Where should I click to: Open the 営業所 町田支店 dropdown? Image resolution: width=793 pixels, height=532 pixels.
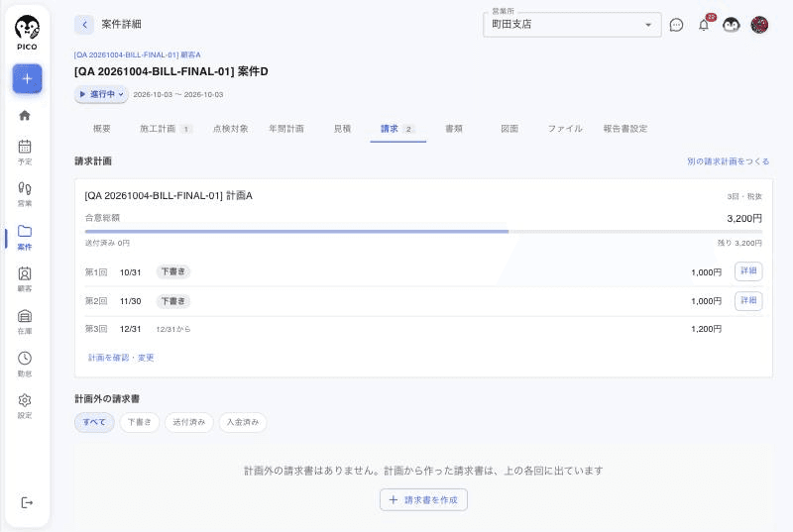click(572, 25)
